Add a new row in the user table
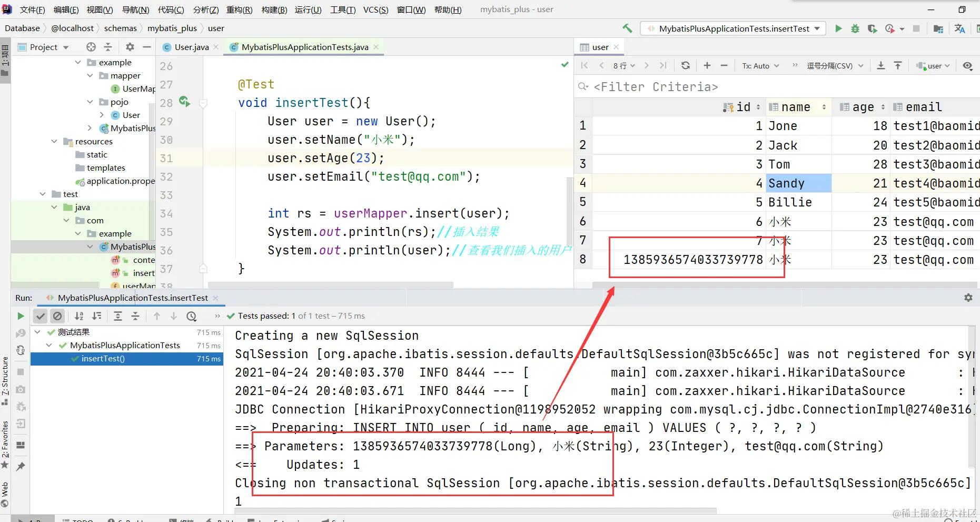The image size is (980, 522). click(x=707, y=65)
